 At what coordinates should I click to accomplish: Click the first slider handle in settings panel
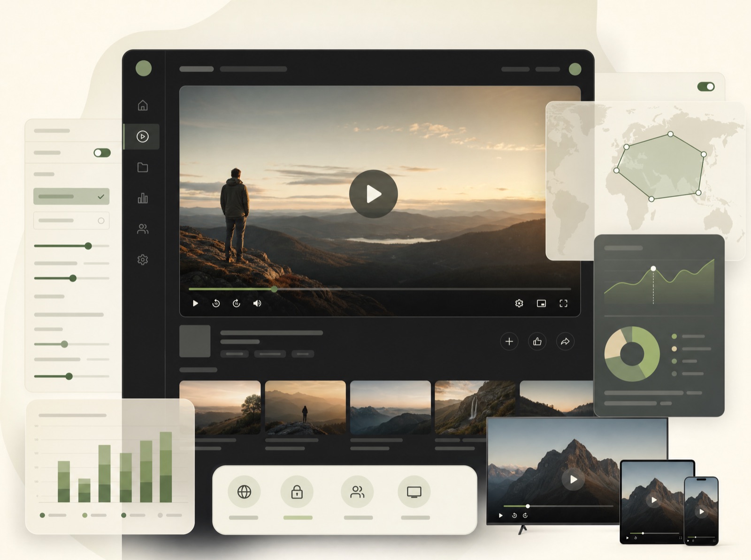coord(88,246)
